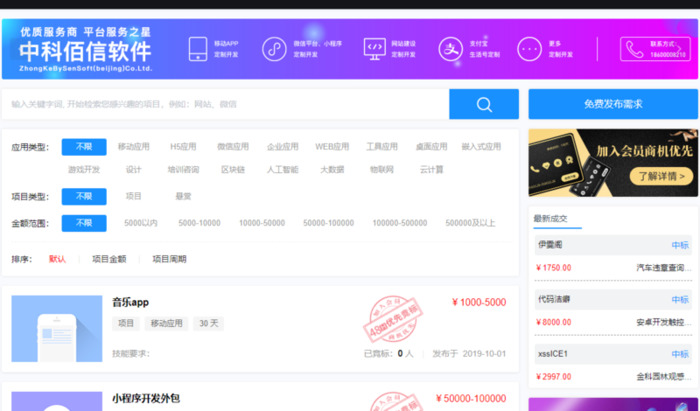Filter by WEB应用 application type

(x=332, y=147)
